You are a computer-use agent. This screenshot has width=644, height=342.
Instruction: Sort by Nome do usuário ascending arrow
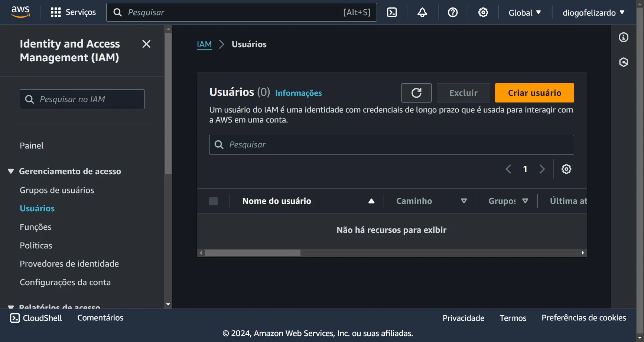371,201
